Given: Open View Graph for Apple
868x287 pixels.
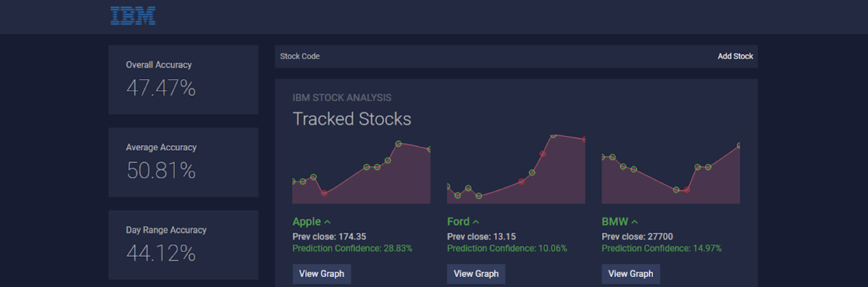Looking at the screenshot, I should pos(321,274).
